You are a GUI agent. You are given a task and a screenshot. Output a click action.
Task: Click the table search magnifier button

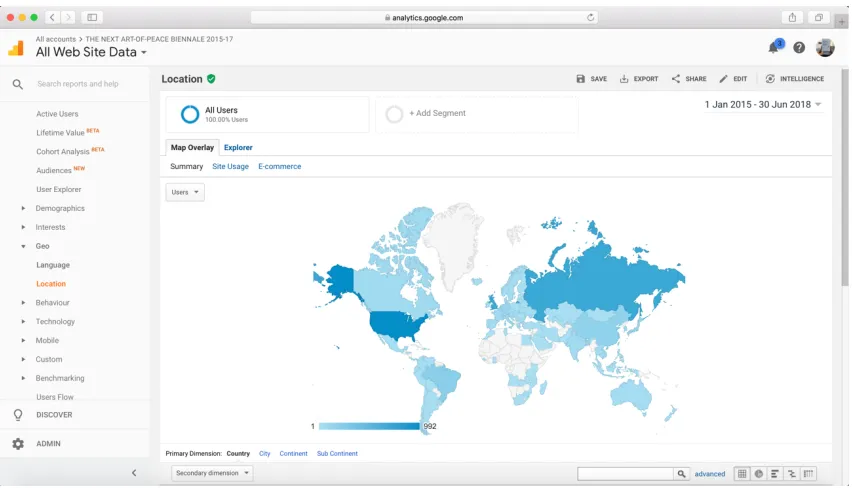681,474
